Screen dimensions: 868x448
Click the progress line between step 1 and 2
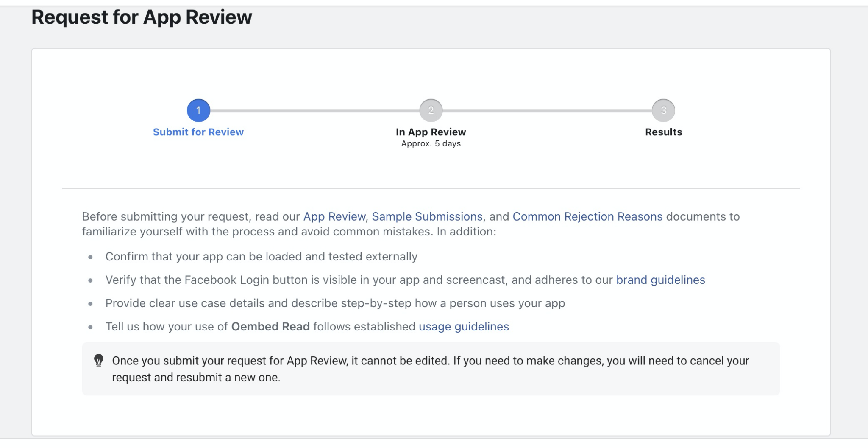click(316, 110)
